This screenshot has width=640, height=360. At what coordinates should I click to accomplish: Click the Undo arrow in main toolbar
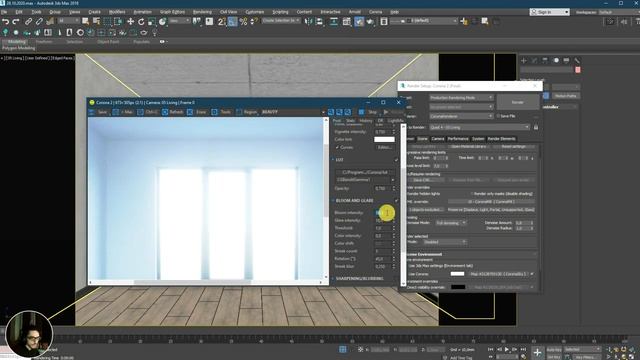point(6,21)
